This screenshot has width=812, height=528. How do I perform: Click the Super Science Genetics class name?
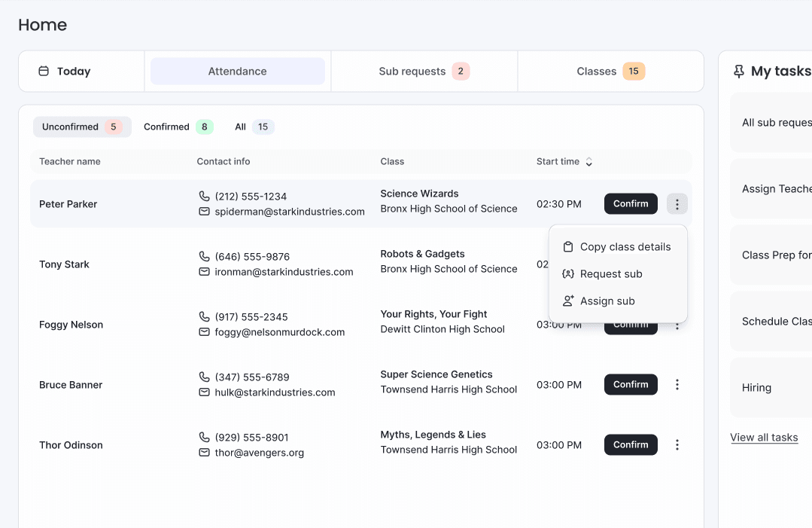[x=436, y=374]
